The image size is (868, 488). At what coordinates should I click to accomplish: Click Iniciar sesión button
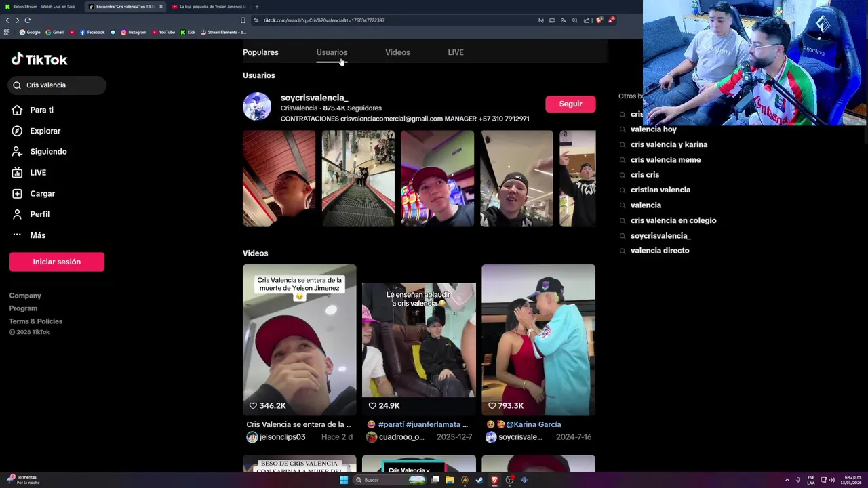(57, 262)
